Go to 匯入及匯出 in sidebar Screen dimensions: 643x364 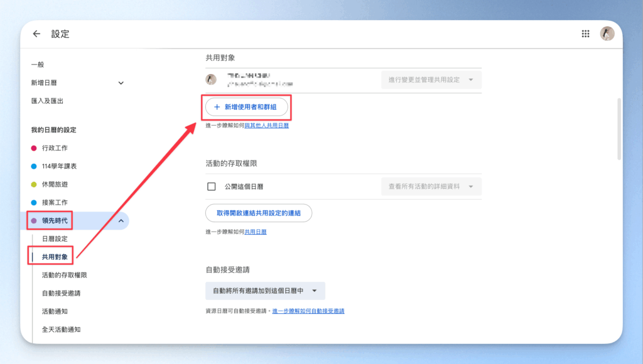[x=47, y=100]
